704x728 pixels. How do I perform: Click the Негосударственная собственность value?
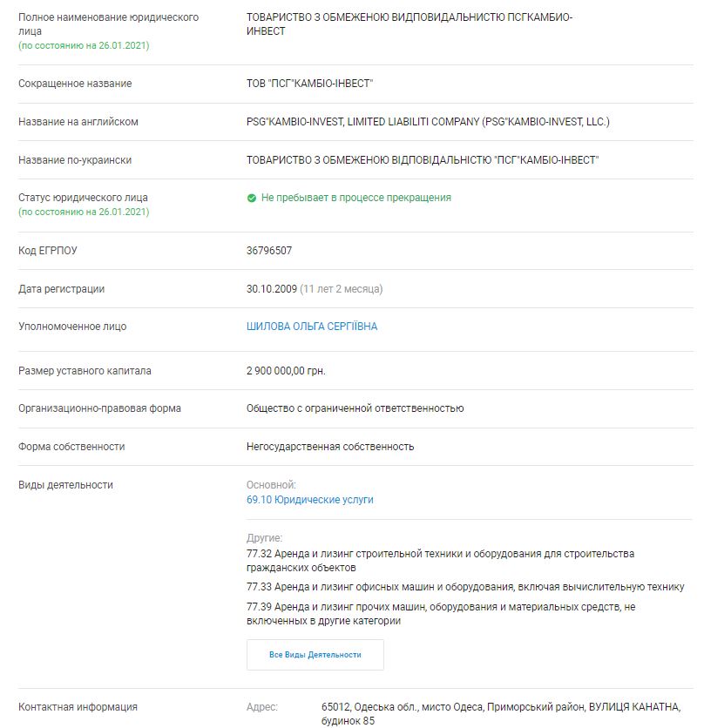coord(330,447)
